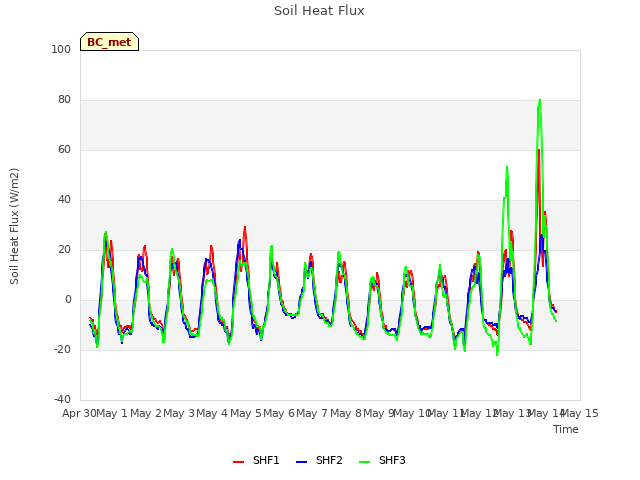Screen dimensions: 640x480
Task: Click the May 14 x-axis label
Action: point(546,413)
